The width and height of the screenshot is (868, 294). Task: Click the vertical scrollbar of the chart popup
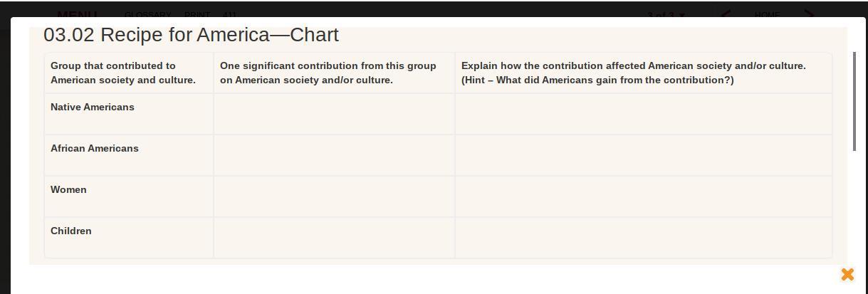pyautogui.click(x=854, y=101)
